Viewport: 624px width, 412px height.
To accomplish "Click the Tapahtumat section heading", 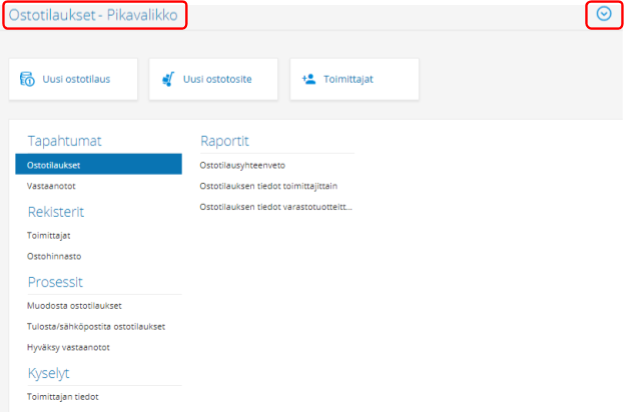I will pyautogui.click(x=64, y=141).
